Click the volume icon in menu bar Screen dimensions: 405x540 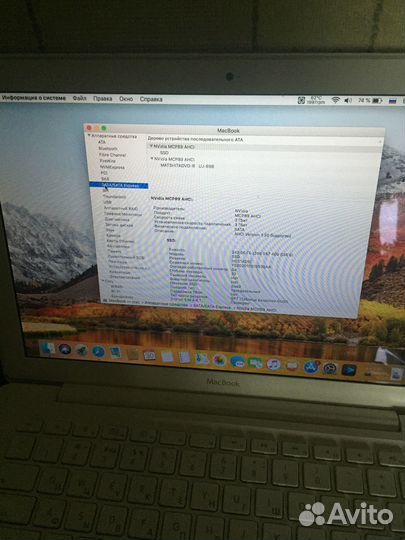[x=348, y=101]
